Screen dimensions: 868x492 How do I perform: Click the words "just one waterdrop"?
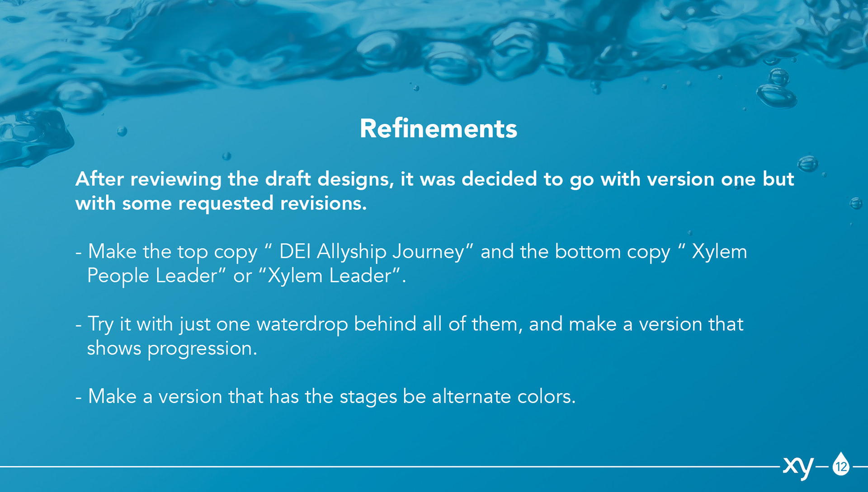(264, 324)
